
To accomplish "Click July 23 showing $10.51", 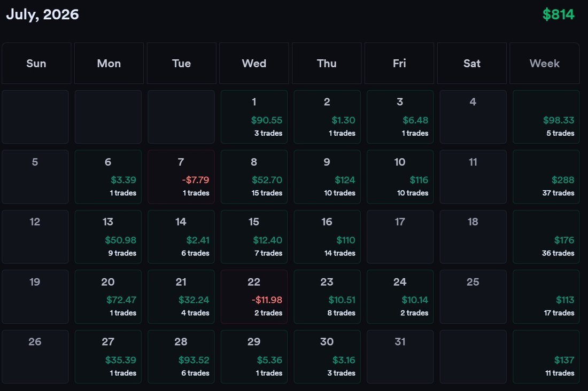I will (x=327, y=296).
